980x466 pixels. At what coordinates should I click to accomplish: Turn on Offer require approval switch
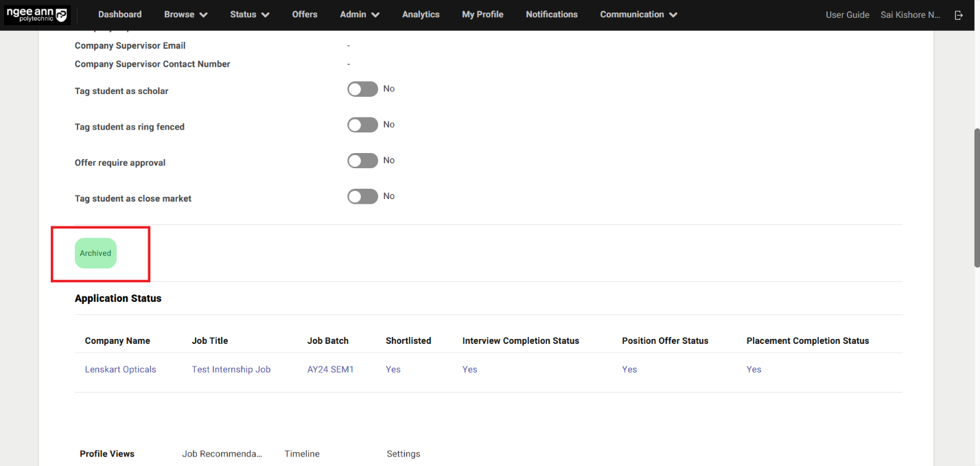click(x=362, y=161)
